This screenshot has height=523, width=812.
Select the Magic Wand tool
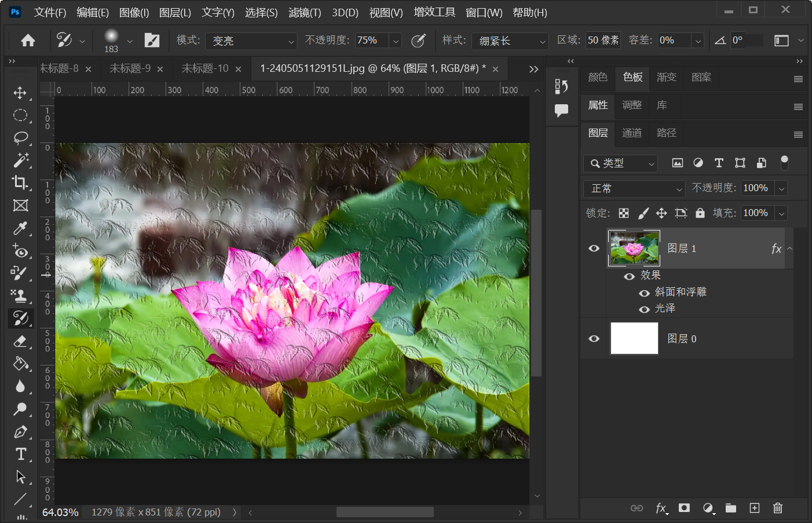pyautogui.click(x=20, y=160)
